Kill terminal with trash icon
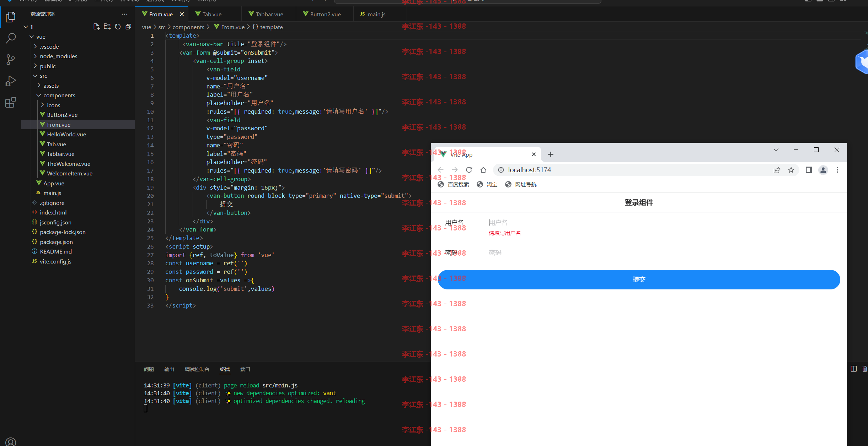Screen dimensions: 868x446 point(864,369)
